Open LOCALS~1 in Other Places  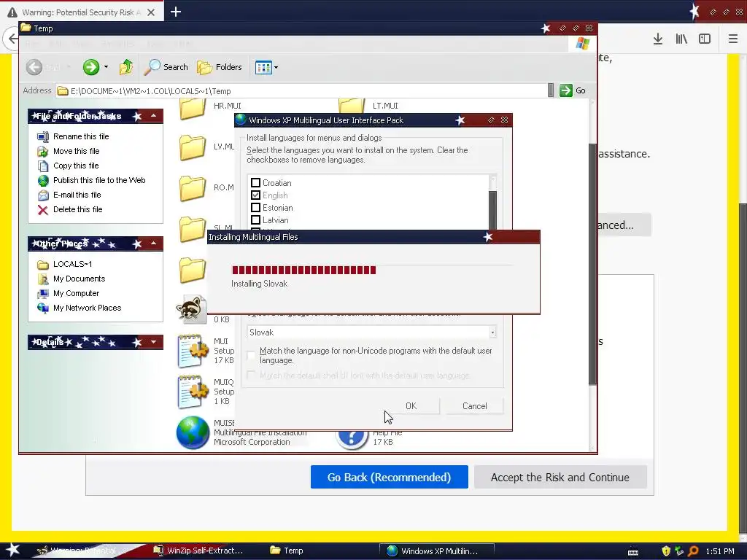click(x=72, y=264)
